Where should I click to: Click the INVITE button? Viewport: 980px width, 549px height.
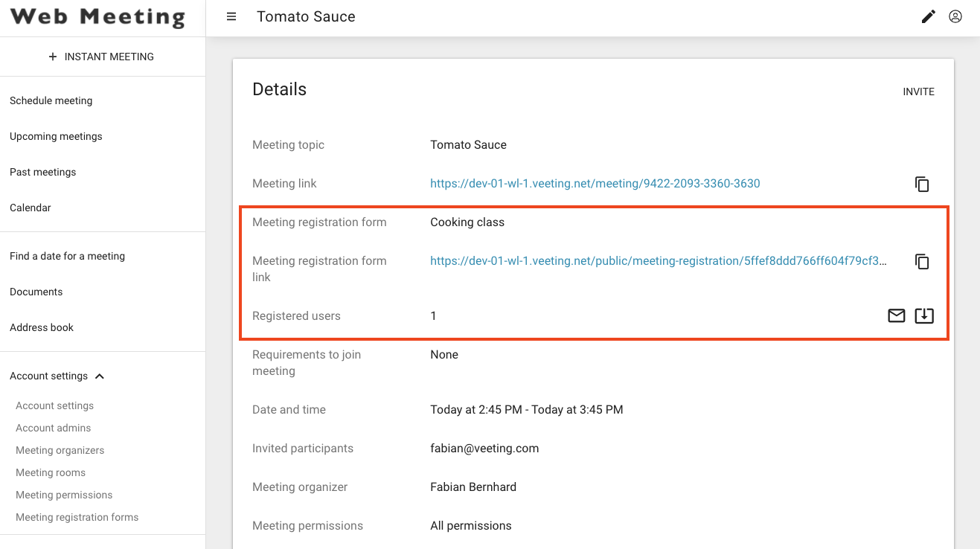(918, 91)
